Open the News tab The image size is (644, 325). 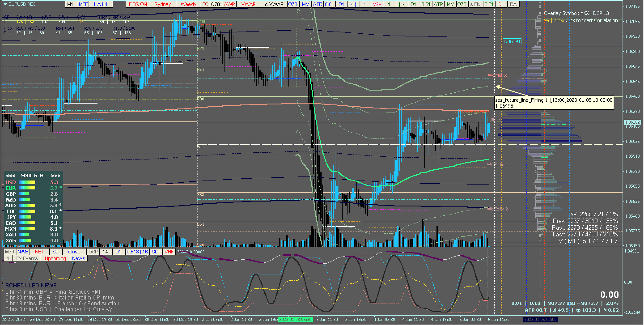[x=78, y=259]
